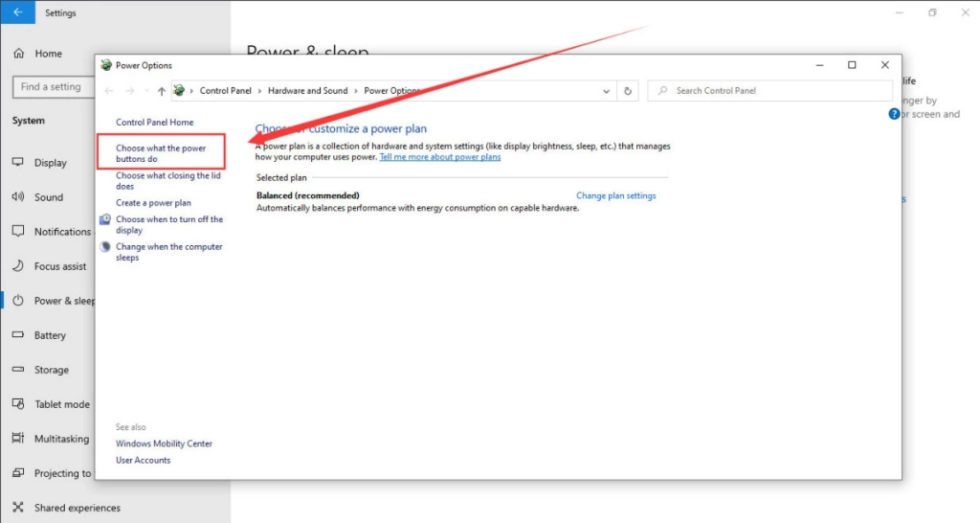The image size is (980, 523).
Task: Open Tell me more about power plans
Action: coord(439,157)
